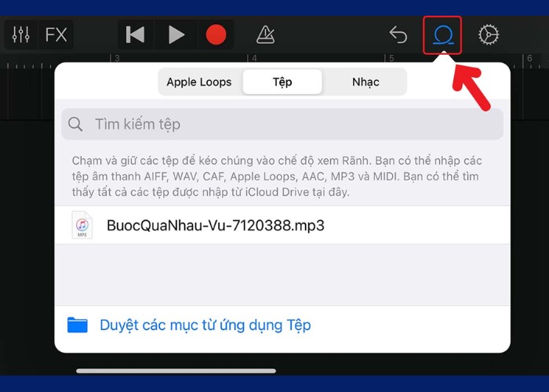The height and width of the screenshot is (392, 549).
Task: Tap the blue folder icon
Action: [x=78, y=325]
